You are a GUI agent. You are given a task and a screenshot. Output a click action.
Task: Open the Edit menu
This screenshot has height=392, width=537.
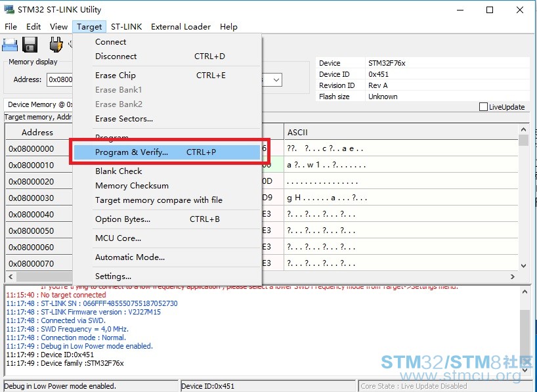click(x=33, y=27)
